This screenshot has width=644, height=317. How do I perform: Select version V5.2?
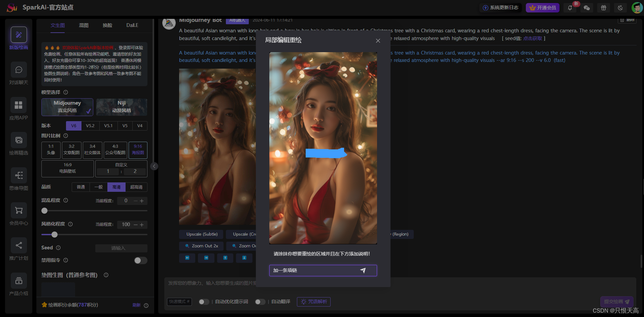tap(90, 126)
